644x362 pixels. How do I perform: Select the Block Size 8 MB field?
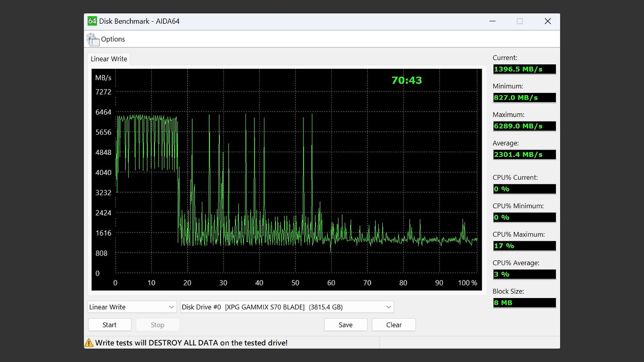(524, 303)
